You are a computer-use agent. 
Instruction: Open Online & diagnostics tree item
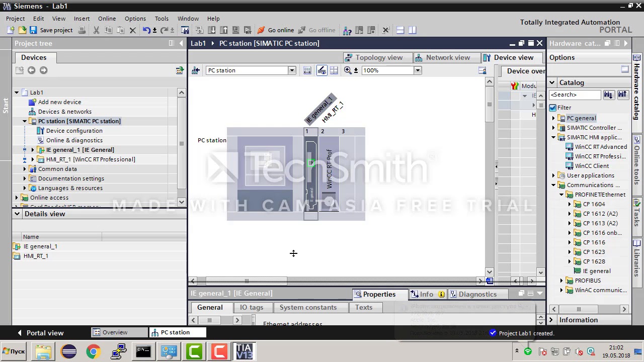74,140
